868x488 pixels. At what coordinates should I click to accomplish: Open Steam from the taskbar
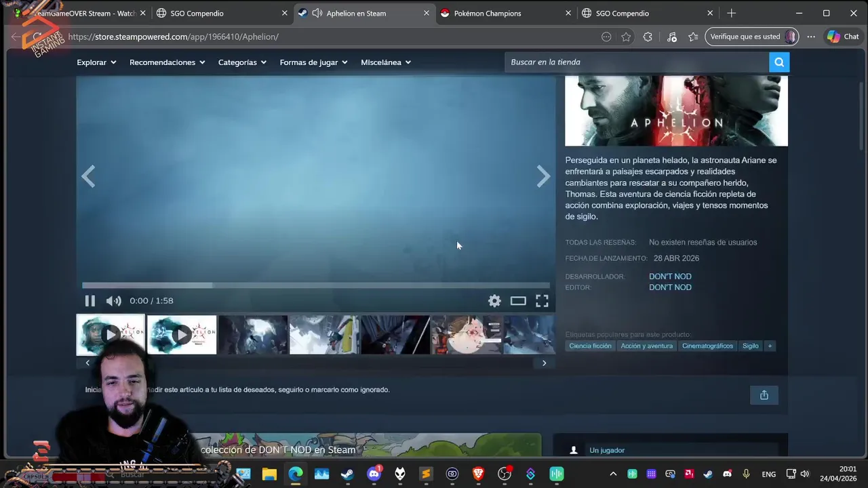347,474
